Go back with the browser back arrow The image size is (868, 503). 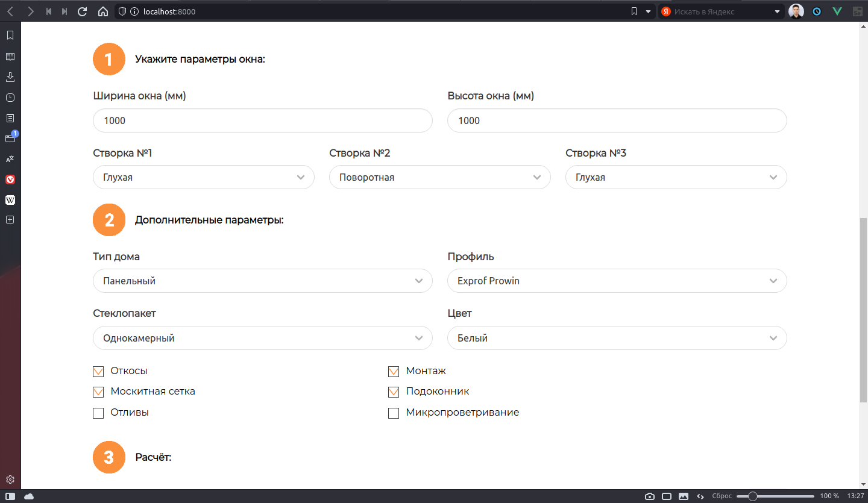[10, 11]
